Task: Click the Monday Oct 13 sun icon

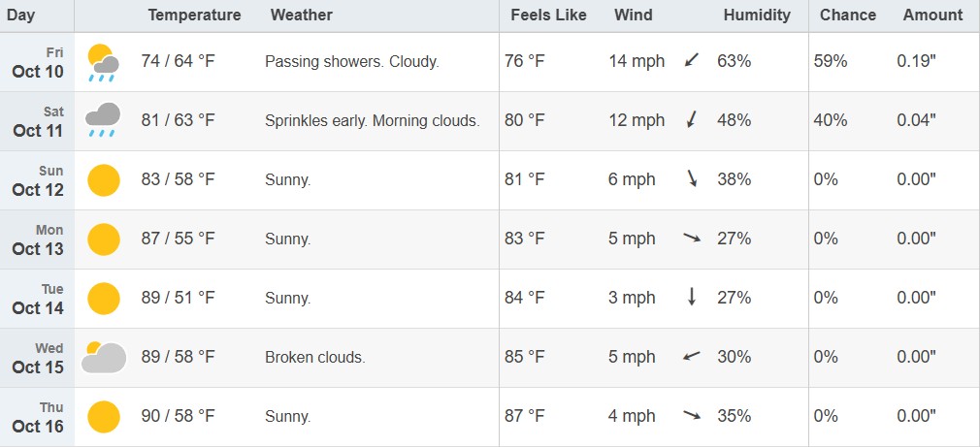Action: click(103, 239)
